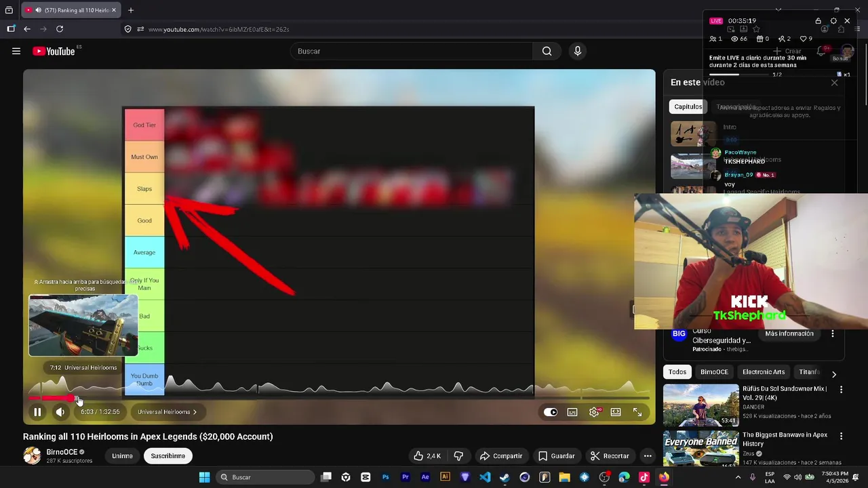The image size is (868, 488).
Task: Like the video with thumbs up
Action: tap(427, 456)
